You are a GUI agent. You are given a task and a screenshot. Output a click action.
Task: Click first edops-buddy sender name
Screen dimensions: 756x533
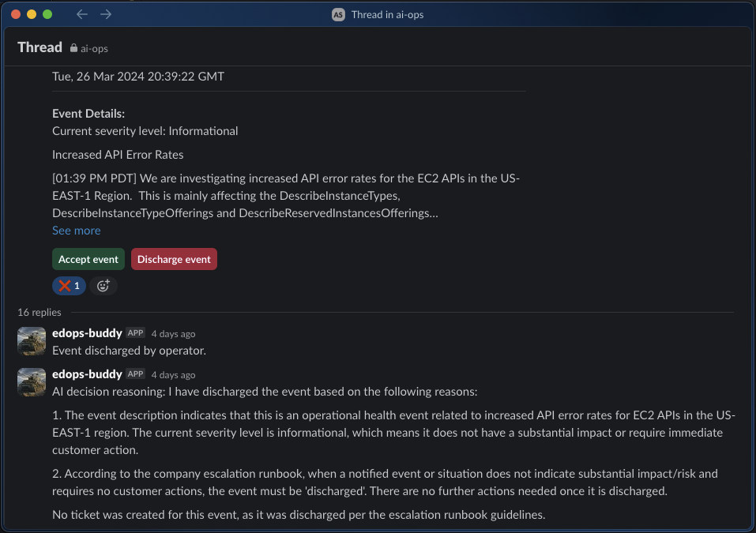(x=87, y=333)
